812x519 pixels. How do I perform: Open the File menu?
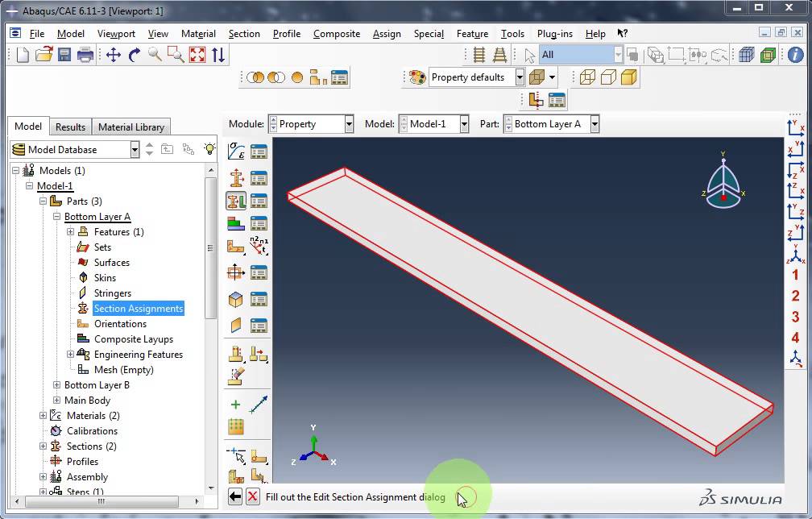point(37,34)
